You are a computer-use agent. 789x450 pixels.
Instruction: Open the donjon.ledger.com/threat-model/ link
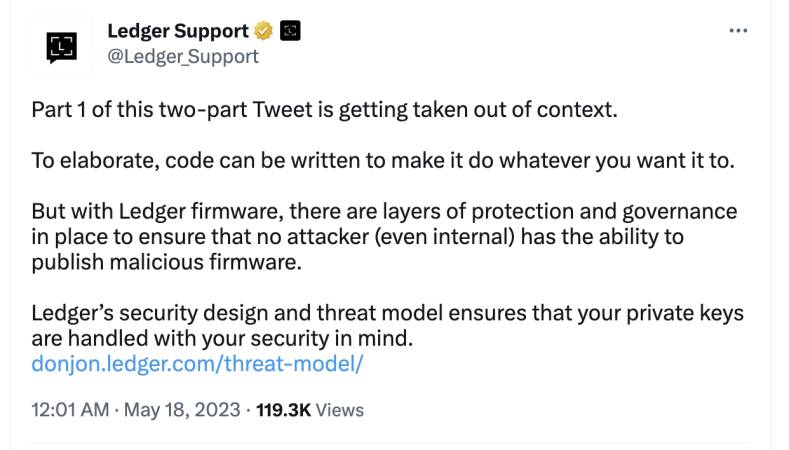[197, 363]
